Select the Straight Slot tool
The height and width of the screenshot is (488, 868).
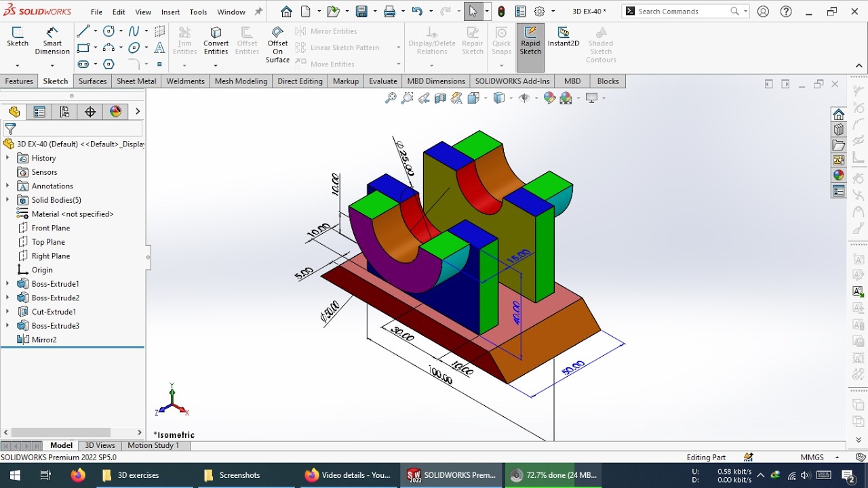(83, 64)
